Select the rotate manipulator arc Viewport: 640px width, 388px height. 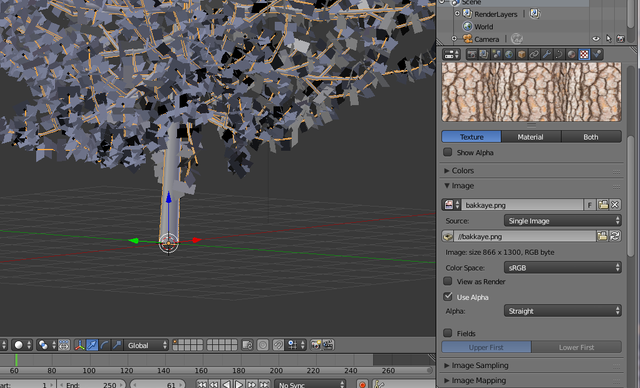pos(104,345)
